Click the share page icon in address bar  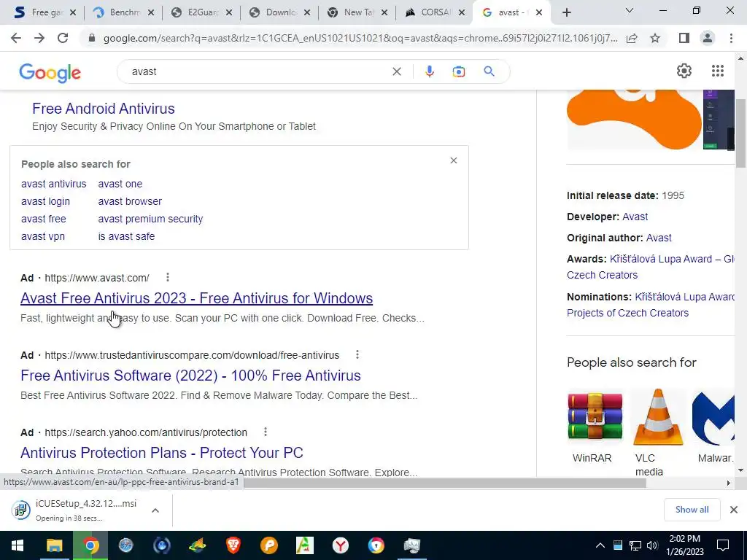[632, 38]
